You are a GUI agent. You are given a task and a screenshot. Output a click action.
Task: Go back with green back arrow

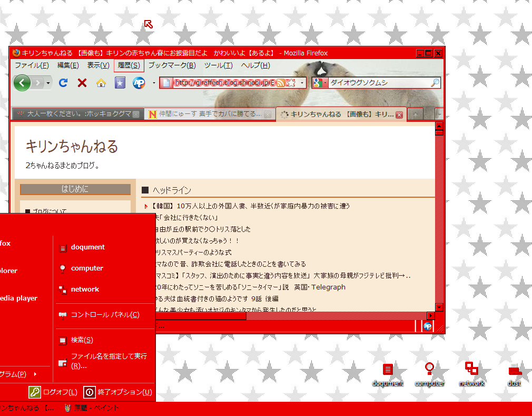tap(22, 83)
